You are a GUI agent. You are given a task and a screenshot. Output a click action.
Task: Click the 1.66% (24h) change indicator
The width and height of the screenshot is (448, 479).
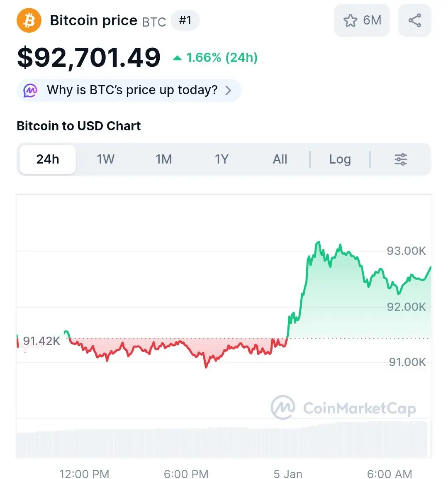coord(222,58)
